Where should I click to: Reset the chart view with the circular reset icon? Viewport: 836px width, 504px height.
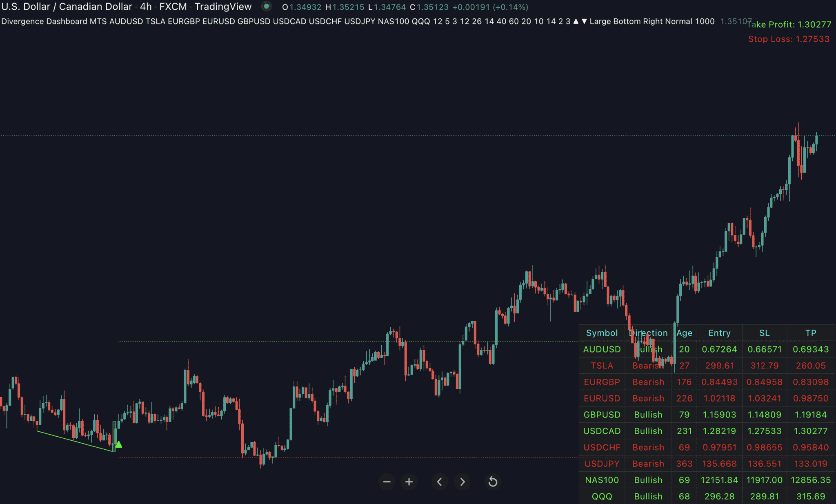(493, 482)
